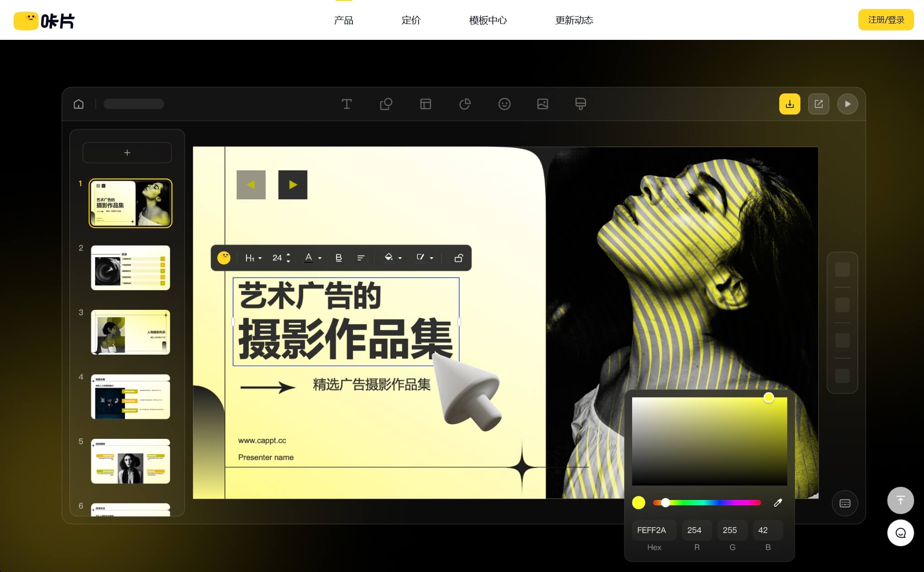The width and height of the screenshot is (924, 572).
Task: Click the table/layout insertion icon
Action: coord(425,104)
